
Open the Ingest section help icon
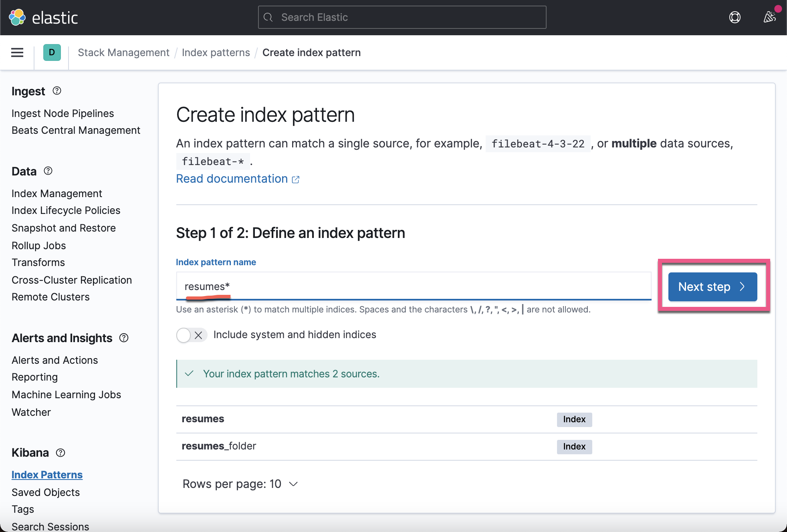57,91
